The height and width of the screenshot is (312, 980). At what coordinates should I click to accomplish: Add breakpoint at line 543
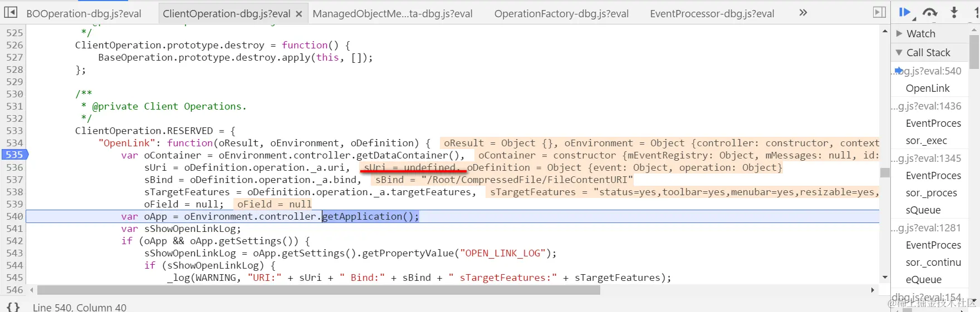pyautogui.click(x=14, y=253)
